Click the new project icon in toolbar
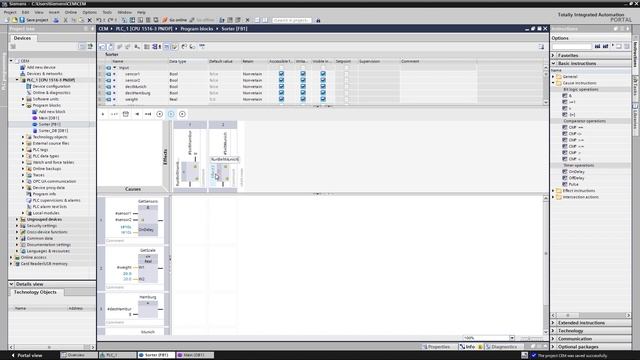 click(x=7, y=20)
